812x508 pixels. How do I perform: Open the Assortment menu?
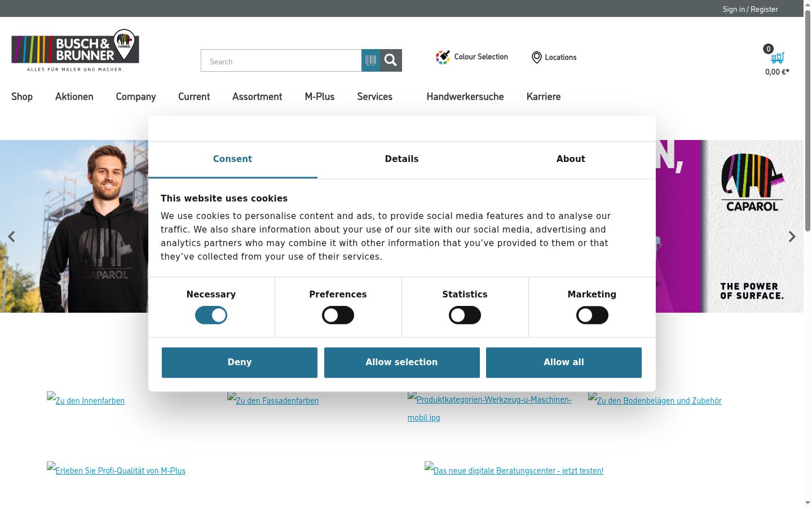(257, 97)
